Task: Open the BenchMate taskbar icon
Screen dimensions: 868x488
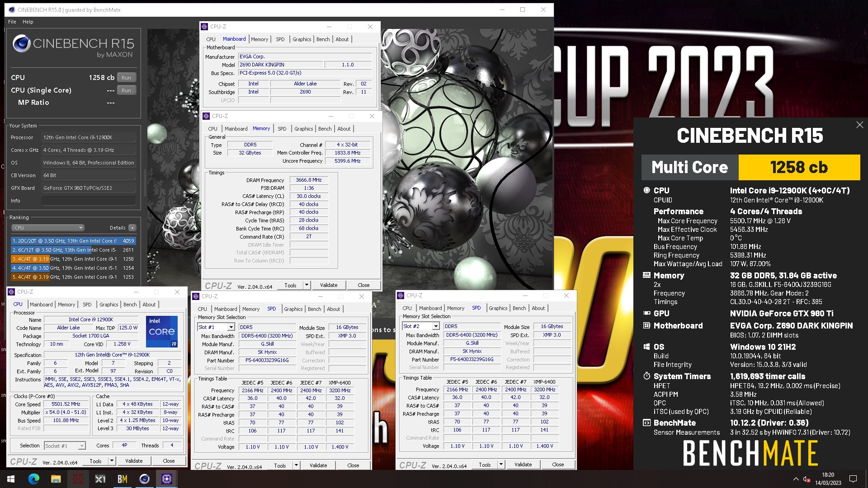Action: click(x=122, y=479)
